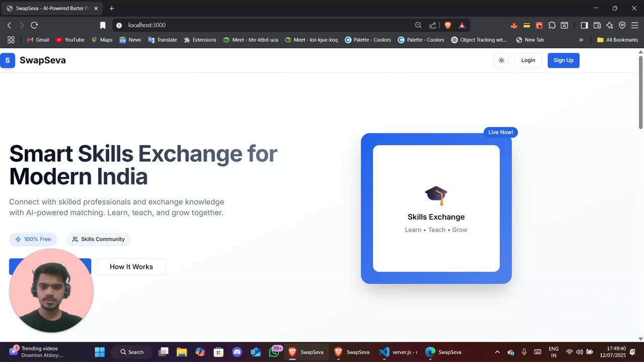Close the SwapSeva browser tab
644x362 pixels.
[x=96, y=9]
